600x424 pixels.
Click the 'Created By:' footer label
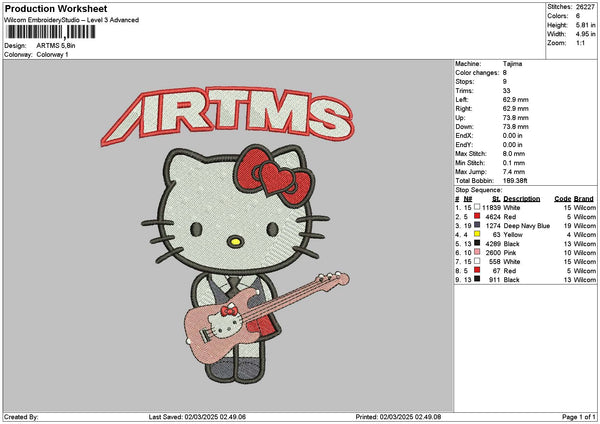pyautogui.click(x=21, y=417)
